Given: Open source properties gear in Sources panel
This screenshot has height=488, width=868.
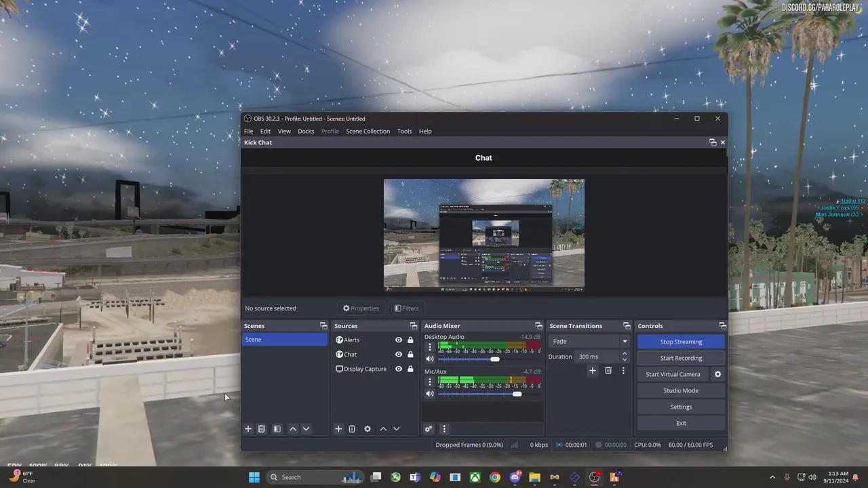Looking at the screenshot, I should (368, 429).
